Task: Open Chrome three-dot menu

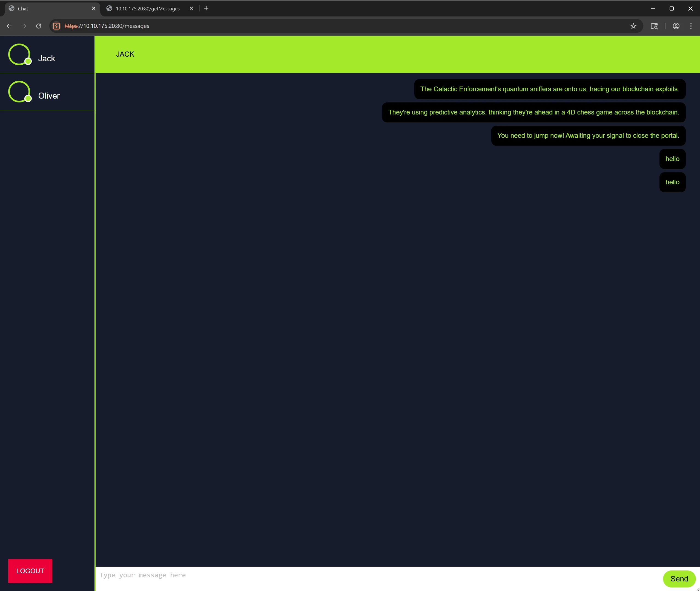Action: (691, 26)
